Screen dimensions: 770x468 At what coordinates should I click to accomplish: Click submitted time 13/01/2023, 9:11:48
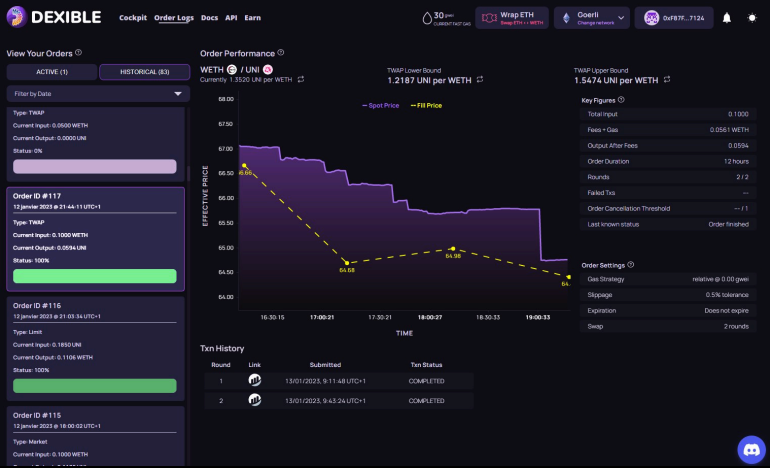pos(325,381)
